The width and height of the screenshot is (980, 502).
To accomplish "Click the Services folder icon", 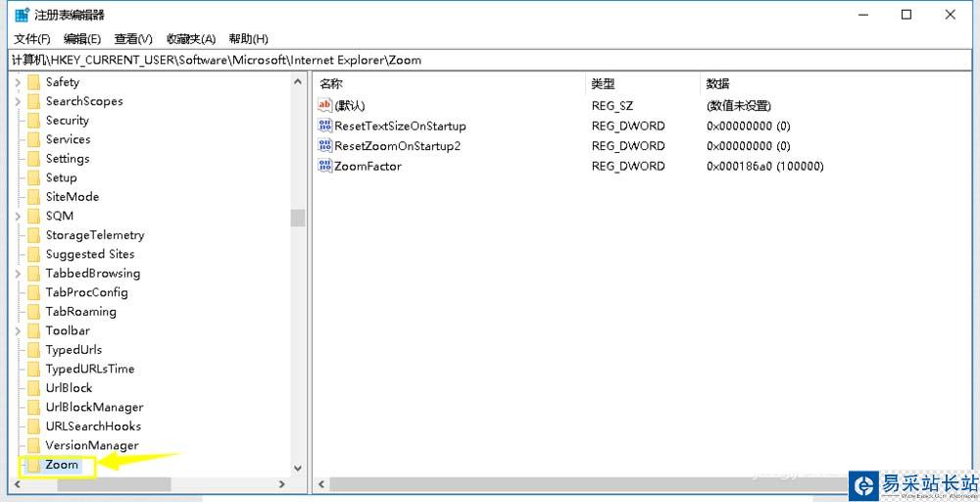I will point(33,139).
